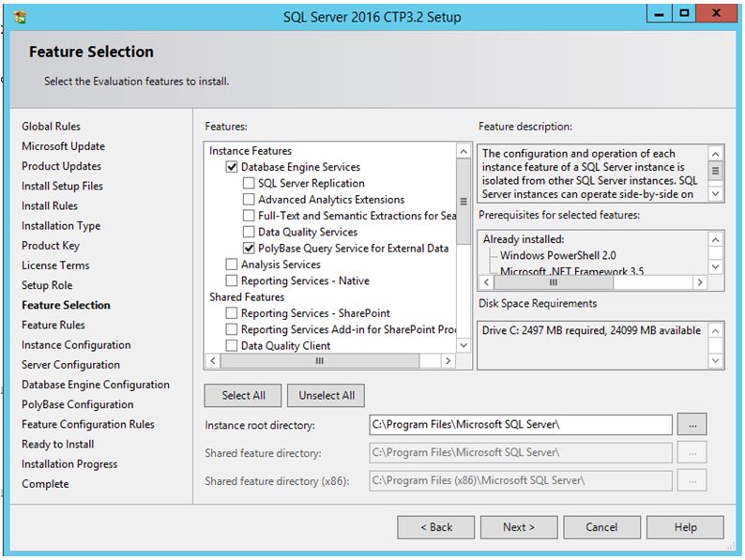Viewport: 745px width, 560px height.
Task: Click Microsoft Update step in sidebar
Action: pos(63,146)
